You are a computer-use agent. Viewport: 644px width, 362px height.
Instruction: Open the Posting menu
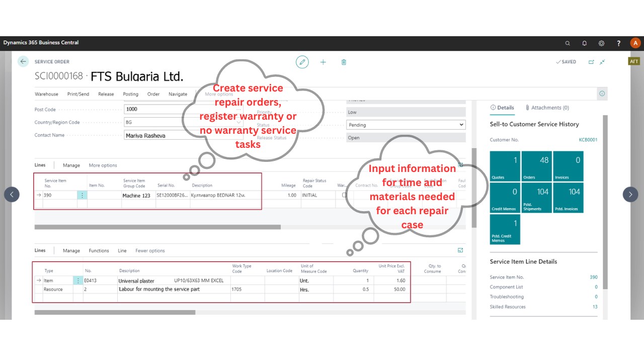(130, 94)
